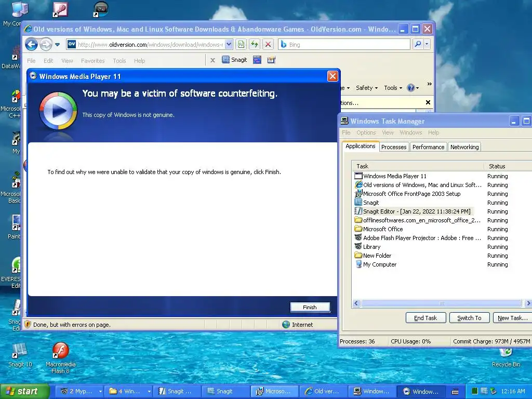
Task: Click the Switch To button
Action: 469,318
